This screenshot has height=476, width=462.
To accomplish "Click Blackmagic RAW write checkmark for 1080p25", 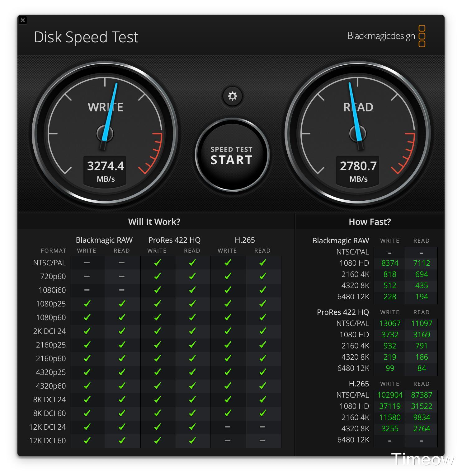I will click(x=87, y=304).
